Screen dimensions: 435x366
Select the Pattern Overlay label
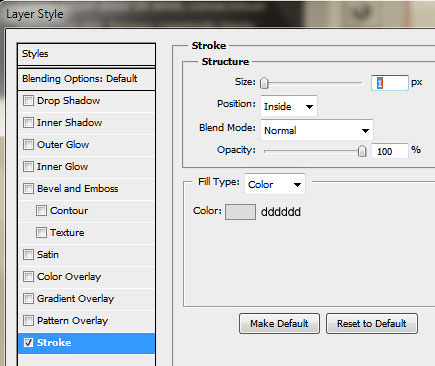pos(72,321)
